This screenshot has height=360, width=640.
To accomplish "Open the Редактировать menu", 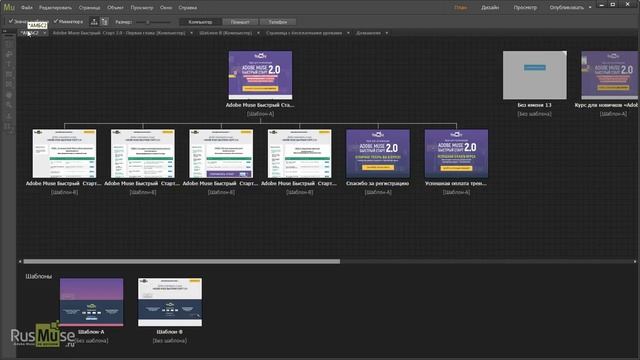I will click(55, 7).
